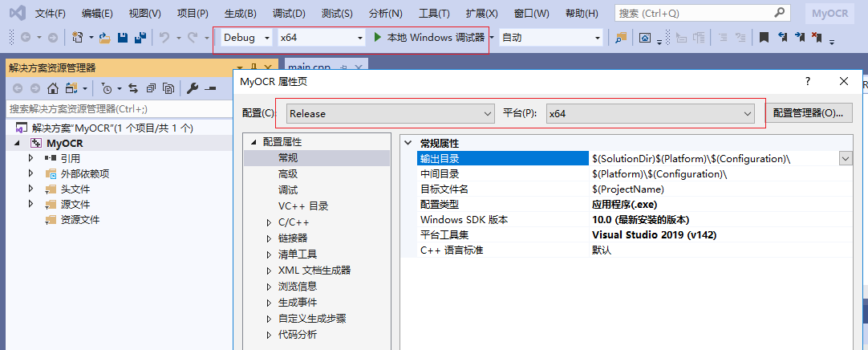
Task: Open the Debug solution configuration dropdown
Action: 244,38
